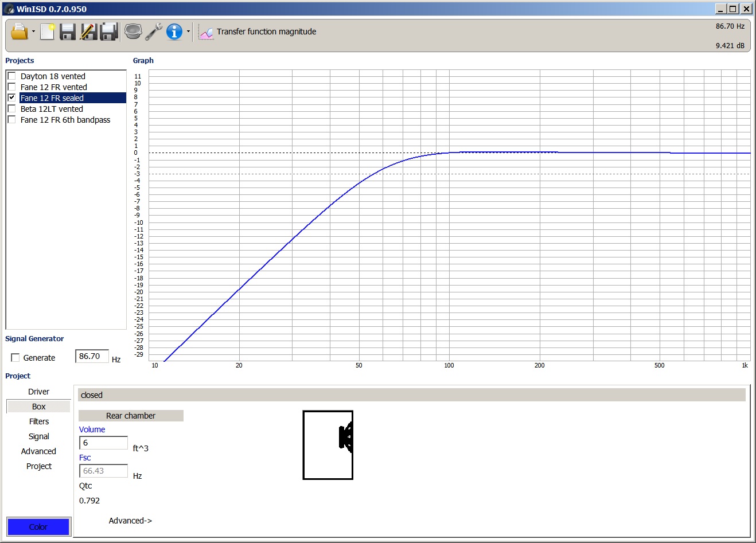
Task: Click the closed box speaker diagram
Action: [x=328, y=445]
